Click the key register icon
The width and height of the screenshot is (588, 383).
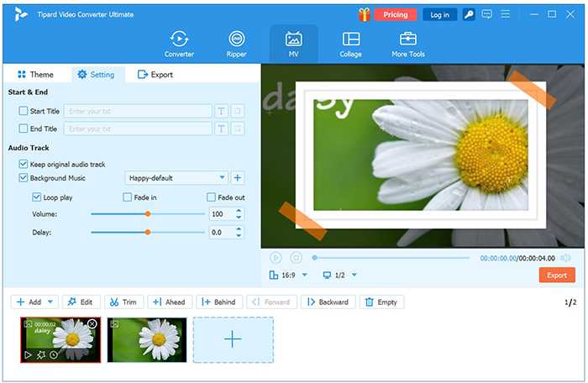[469, 14]
